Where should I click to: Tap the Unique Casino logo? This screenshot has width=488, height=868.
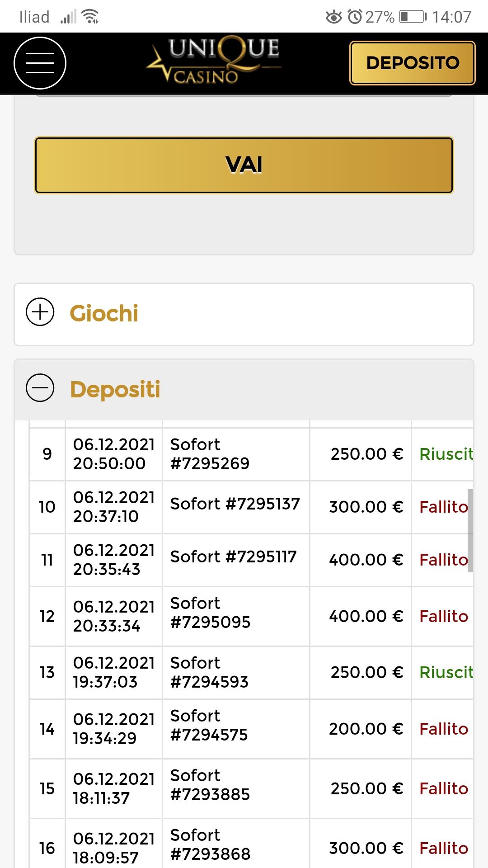[x=214, y=61]
